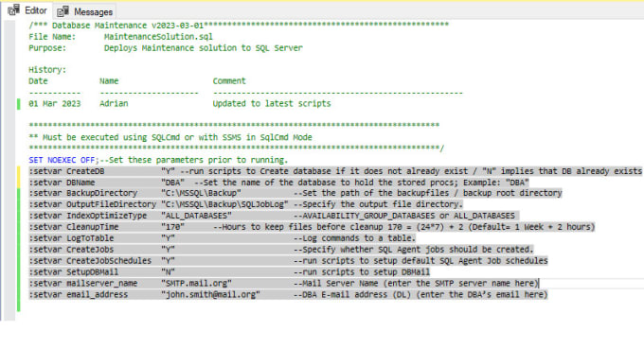The height and width of the screenshot is (349, 644).
Task: Click ':setvar mailserver_name' variable
Action: tap(83, 284)
